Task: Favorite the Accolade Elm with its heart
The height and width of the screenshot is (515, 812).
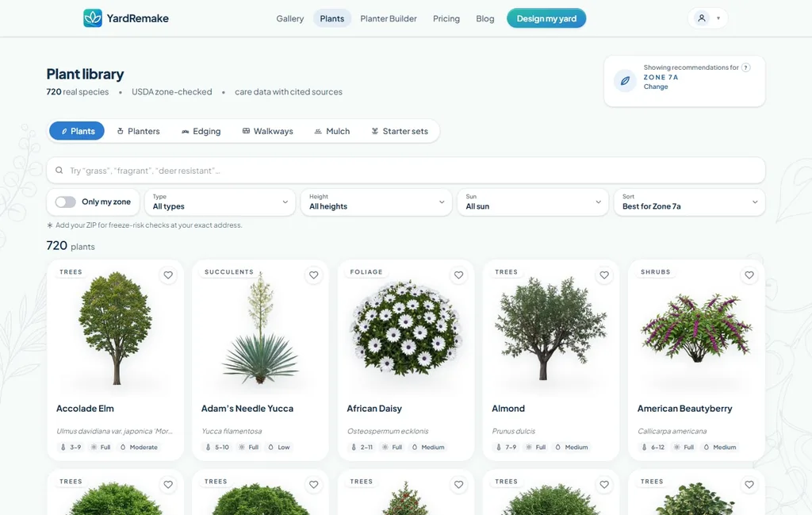Action: (168, 275)
